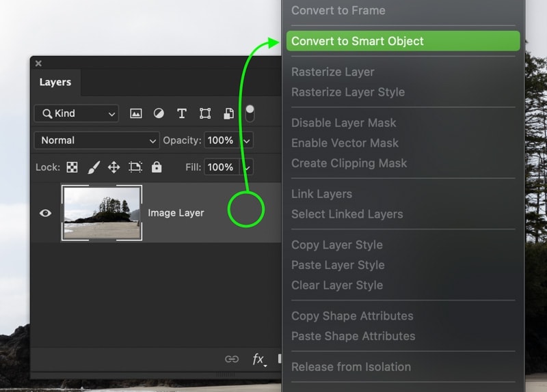Filter for smart objects icon
The height and width of the screenshot is (392, 547).
(228, 113)
